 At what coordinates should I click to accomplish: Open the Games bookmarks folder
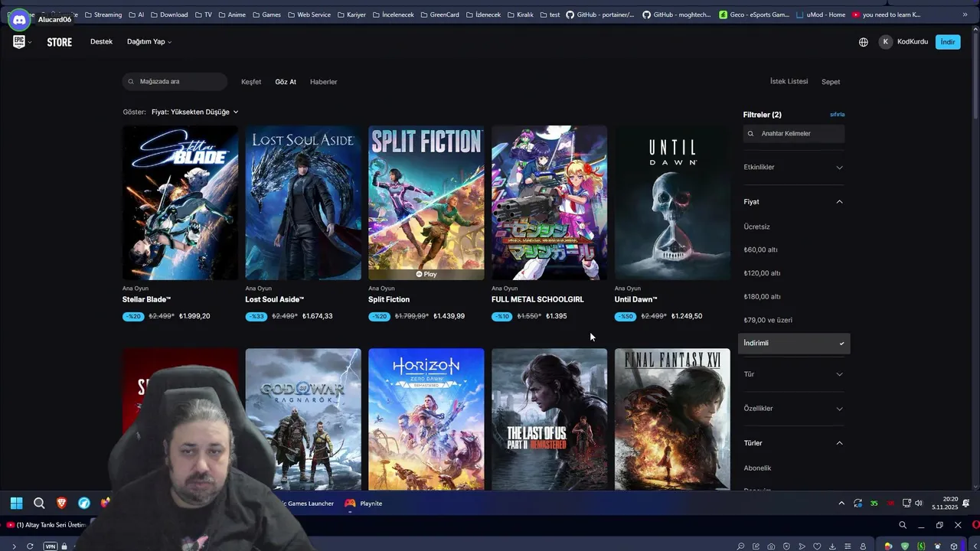(267, 15)
